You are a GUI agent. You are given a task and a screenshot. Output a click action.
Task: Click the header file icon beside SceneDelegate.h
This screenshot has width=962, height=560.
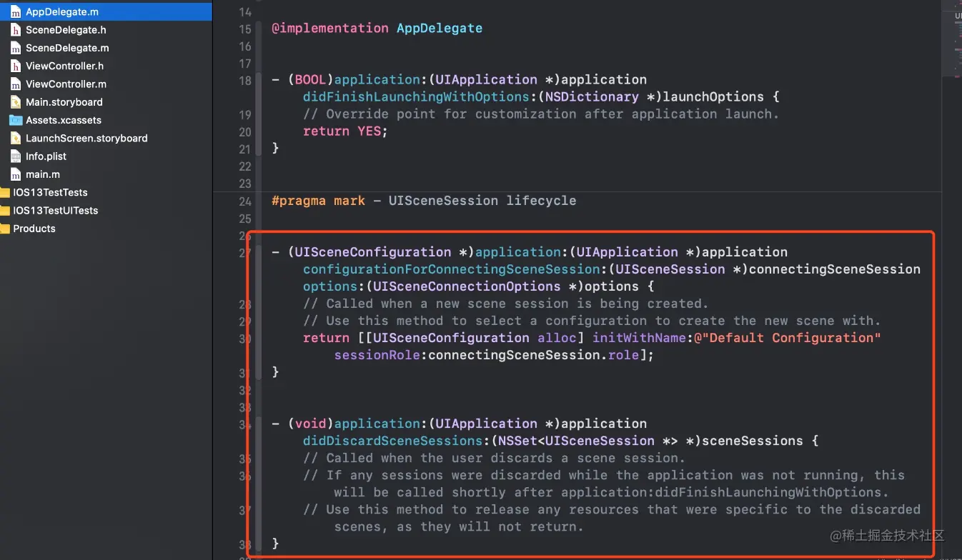tap(15, 30)
